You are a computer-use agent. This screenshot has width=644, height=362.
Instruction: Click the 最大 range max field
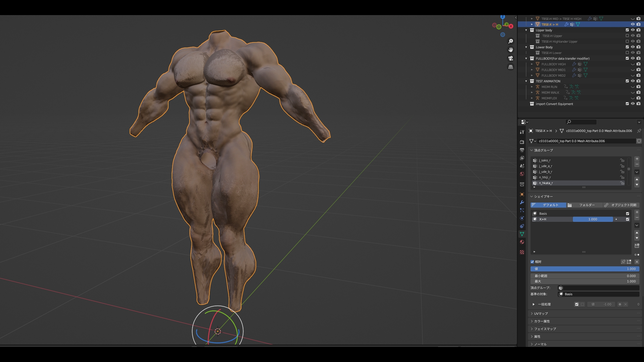(585, 282)
